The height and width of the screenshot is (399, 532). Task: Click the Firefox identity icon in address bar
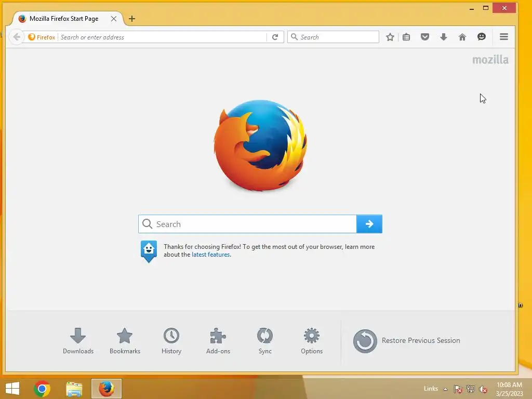pyautogui.click(x=42, y=37)
